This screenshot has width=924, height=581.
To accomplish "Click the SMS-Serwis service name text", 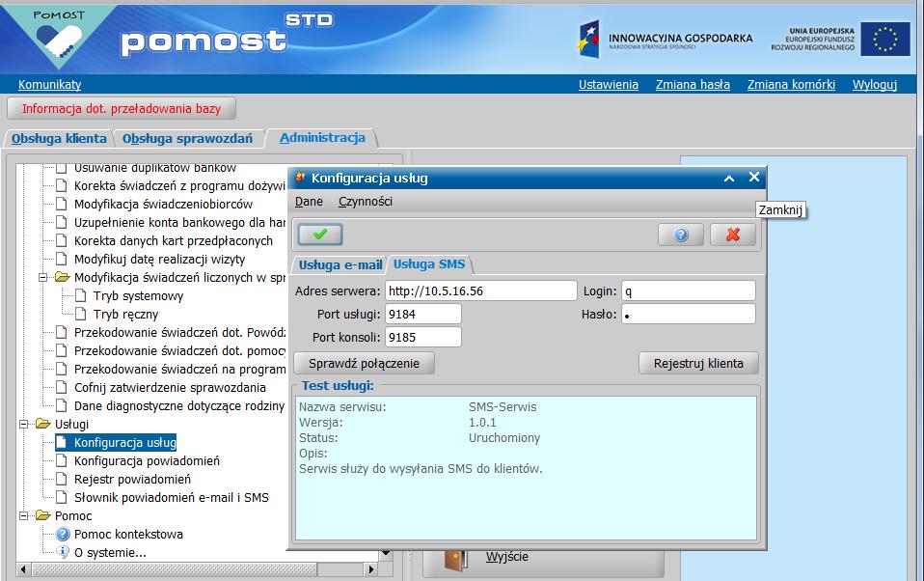I will click(x=503, y=406).
